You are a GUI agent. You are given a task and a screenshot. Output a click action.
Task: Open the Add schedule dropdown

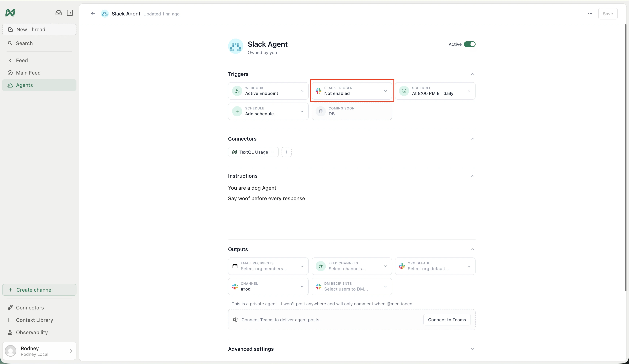302,111
